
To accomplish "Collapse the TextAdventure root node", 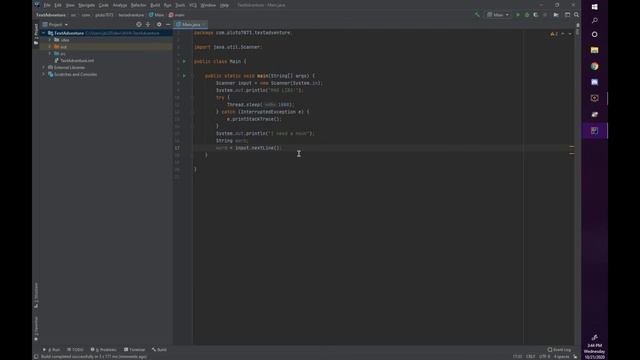I will [x=44, y=33].
